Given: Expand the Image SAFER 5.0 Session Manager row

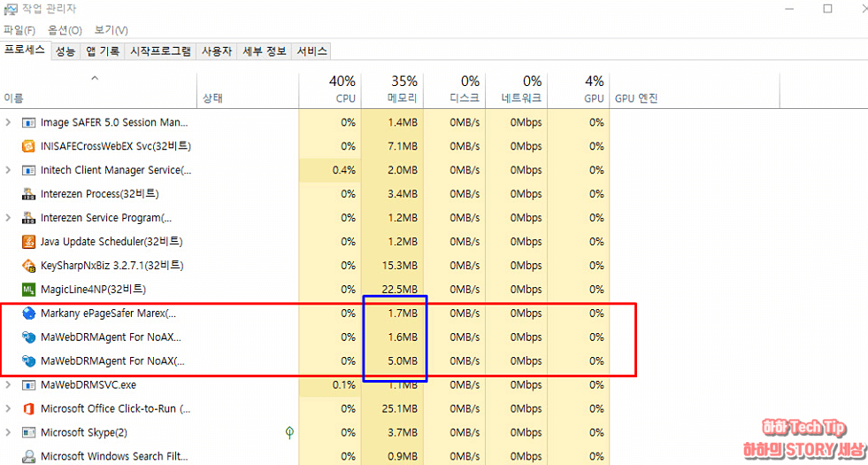Looking at the screenshot, I should tap(8, 122).
